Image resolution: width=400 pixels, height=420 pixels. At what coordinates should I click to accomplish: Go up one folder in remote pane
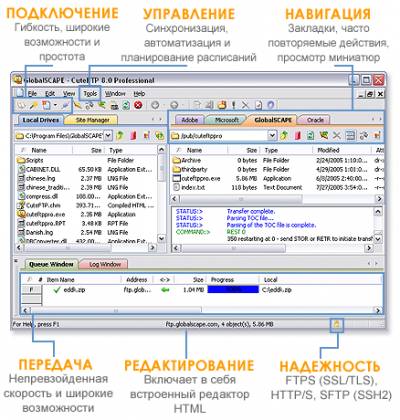pos(284,135)
